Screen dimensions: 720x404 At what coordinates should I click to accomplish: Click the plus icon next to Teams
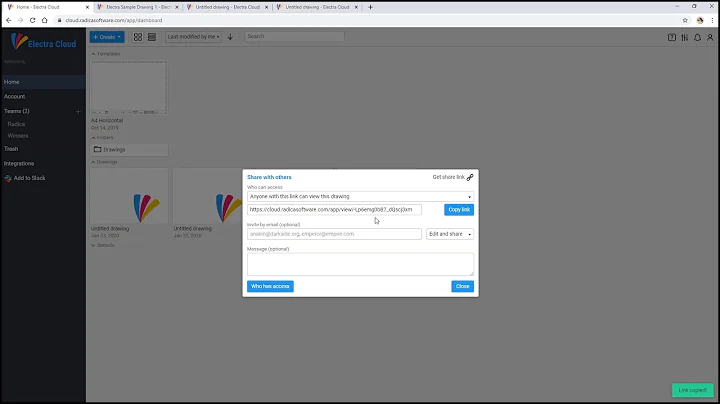coord(78,111)
